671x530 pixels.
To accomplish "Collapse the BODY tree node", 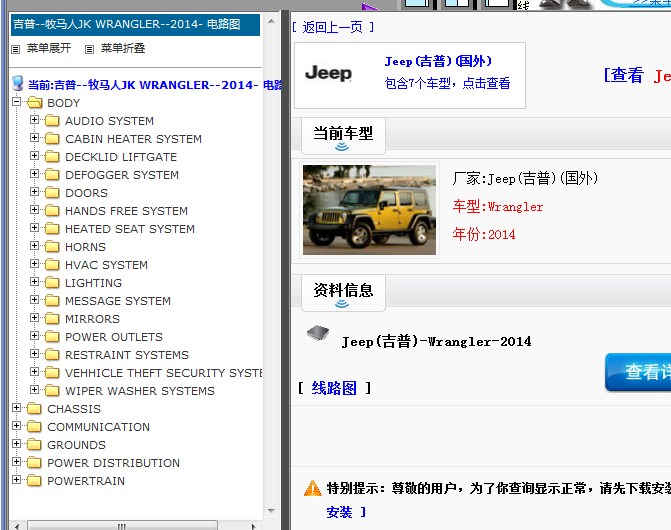I will click(17, 102).
